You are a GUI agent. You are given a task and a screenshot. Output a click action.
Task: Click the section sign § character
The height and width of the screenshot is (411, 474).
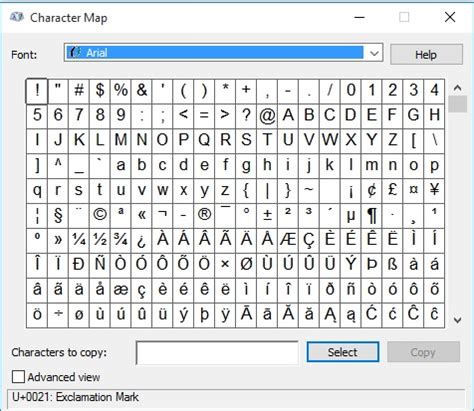point(58,216)
